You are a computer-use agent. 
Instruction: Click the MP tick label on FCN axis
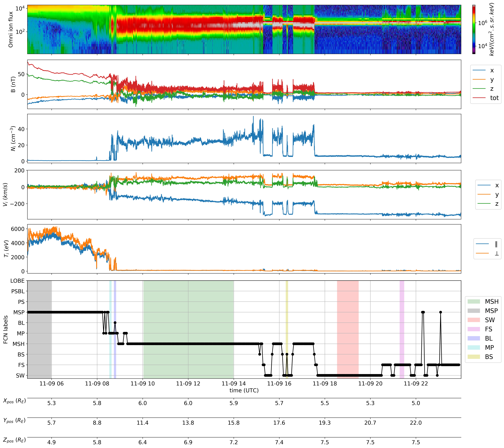pyautogui.click(x=21, y=333)
